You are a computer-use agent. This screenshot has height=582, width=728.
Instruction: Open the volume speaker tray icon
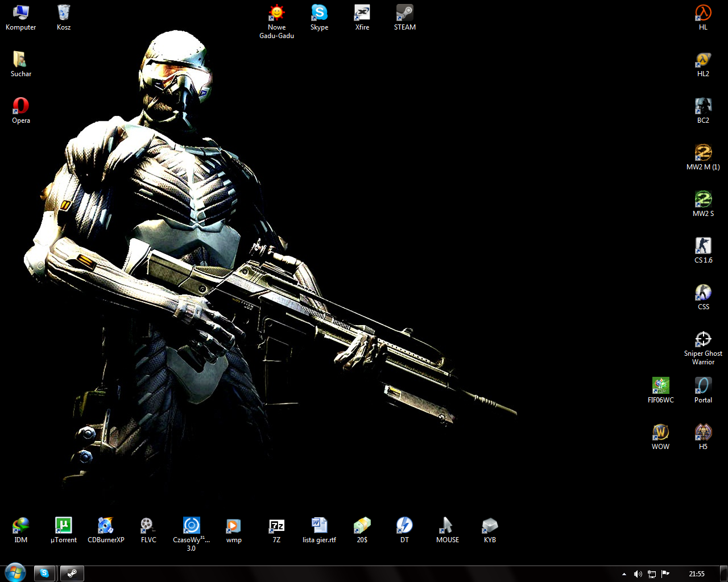638,574
